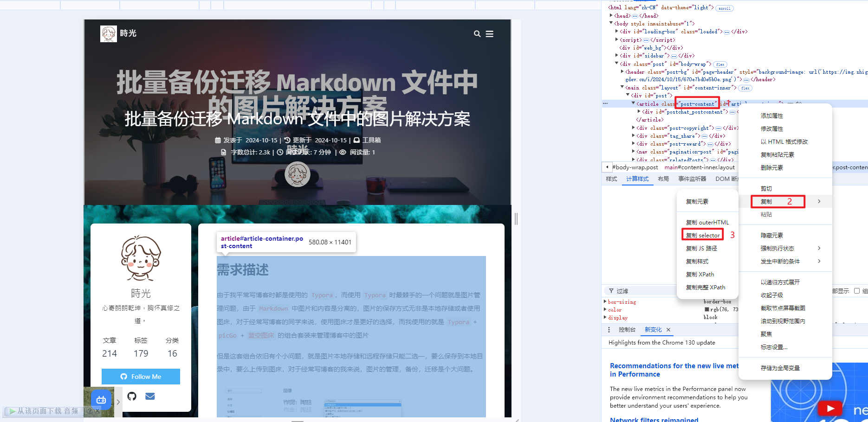Toggle the flex badge on main content-inner
The height and width of the screenshot is (422, 868).
745,88
